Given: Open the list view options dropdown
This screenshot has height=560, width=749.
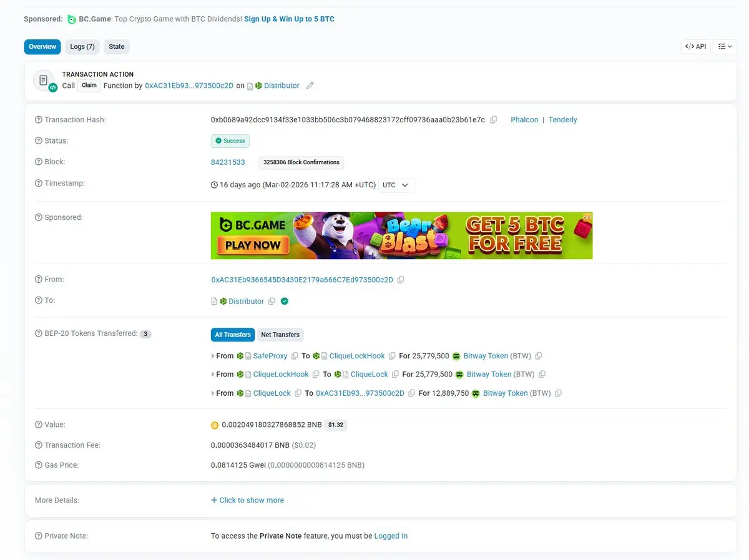Looking at the screenshot, I should click(725, 46).
